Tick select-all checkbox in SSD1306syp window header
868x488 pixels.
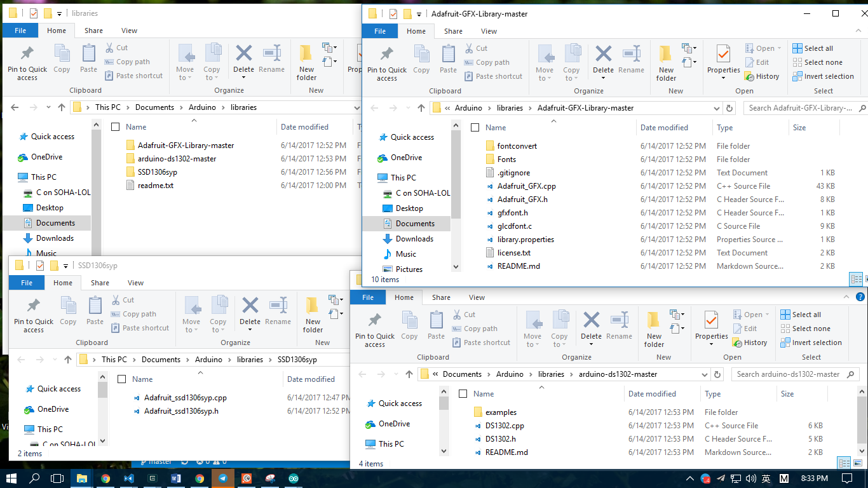(x=121, y=379)
